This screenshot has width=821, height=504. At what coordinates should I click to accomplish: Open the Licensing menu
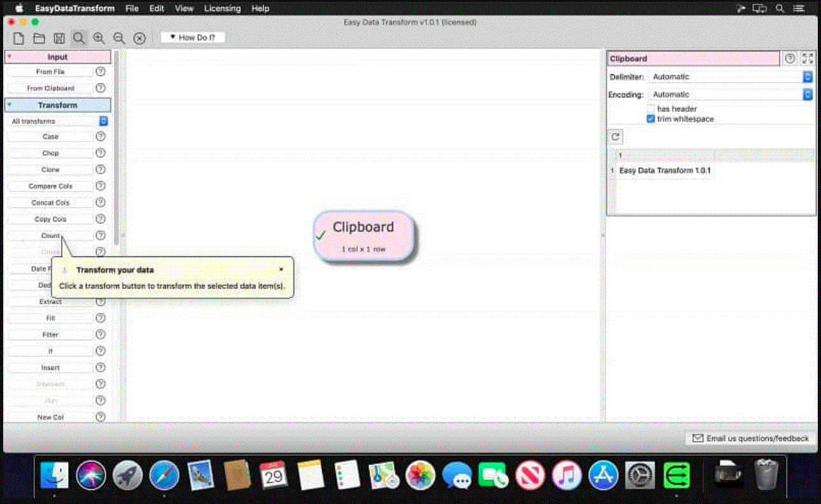223,8
